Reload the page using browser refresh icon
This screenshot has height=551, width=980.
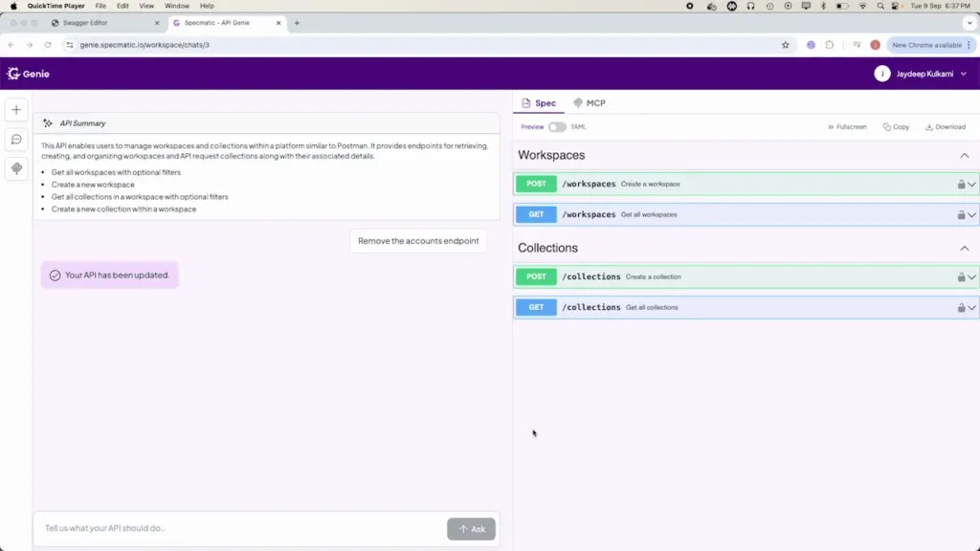(48, 45)
